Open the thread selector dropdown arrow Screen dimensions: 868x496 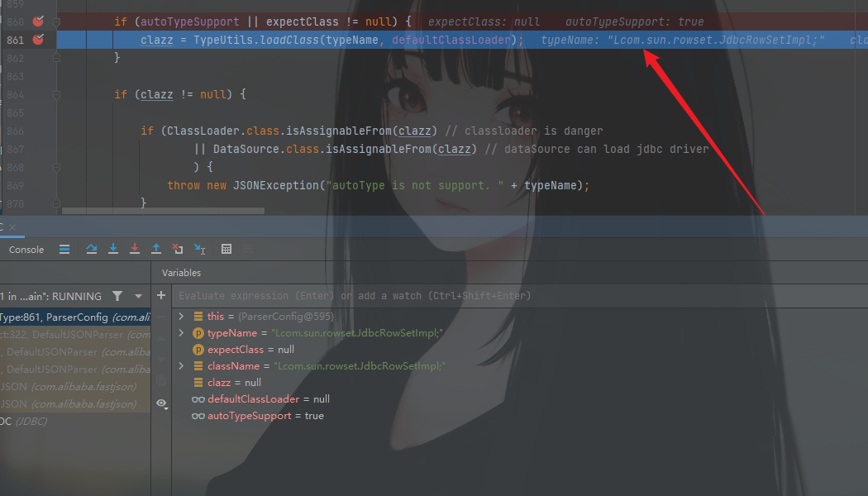point(138,296)
